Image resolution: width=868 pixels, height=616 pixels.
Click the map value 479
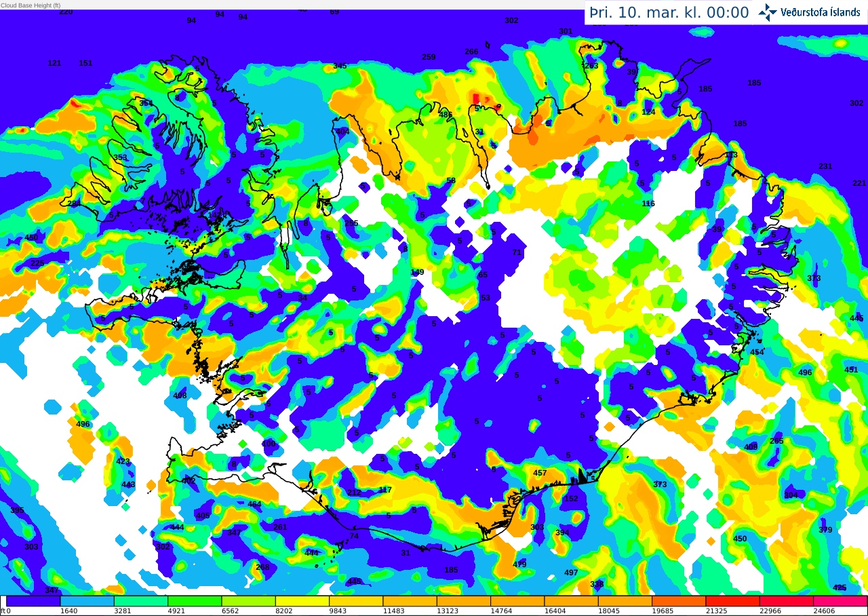point(519,564)
